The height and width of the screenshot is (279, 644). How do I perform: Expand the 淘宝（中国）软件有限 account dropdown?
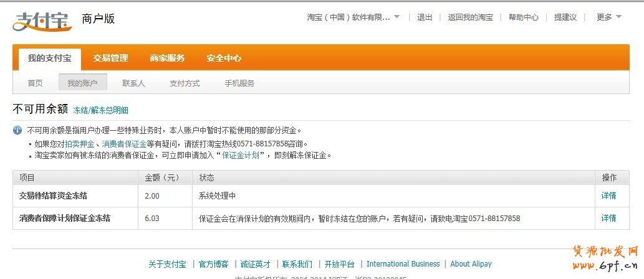(353, 17)
